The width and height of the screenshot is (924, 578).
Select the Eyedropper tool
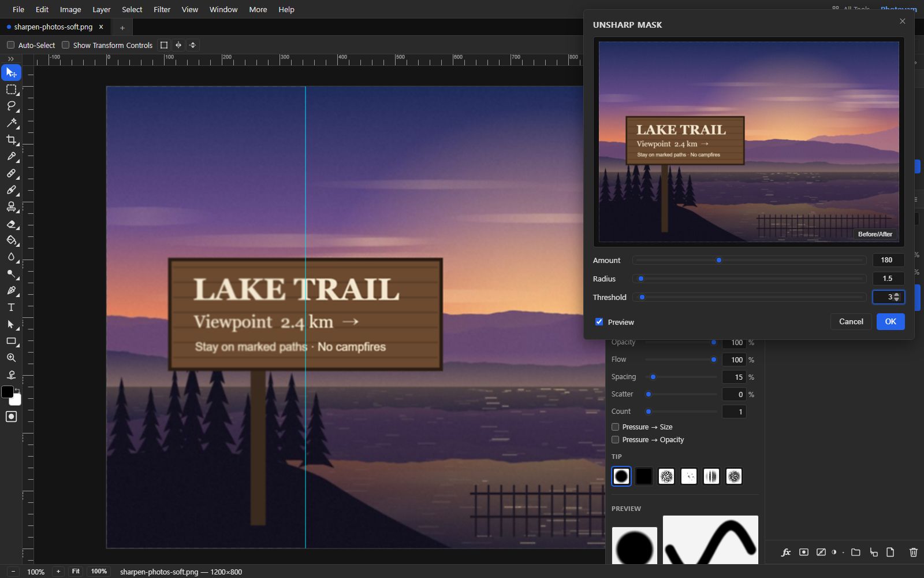point(11,156)
